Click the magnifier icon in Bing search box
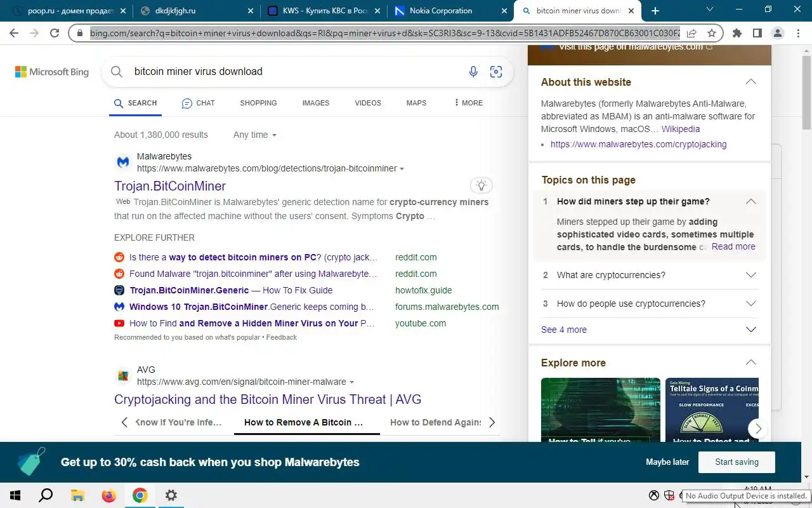The height and width of the screenshot is (508, 812). point(117,72)
